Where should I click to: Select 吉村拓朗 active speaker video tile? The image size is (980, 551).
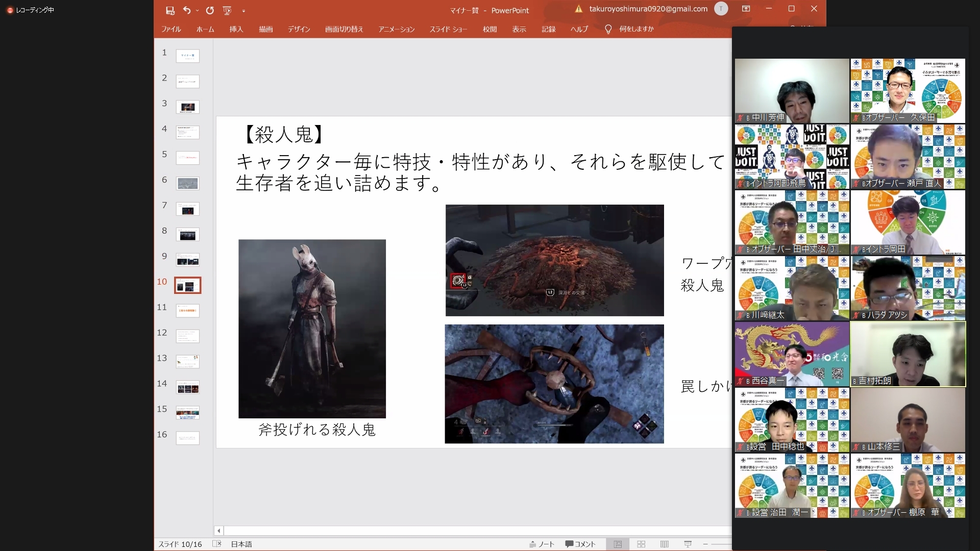908,354
